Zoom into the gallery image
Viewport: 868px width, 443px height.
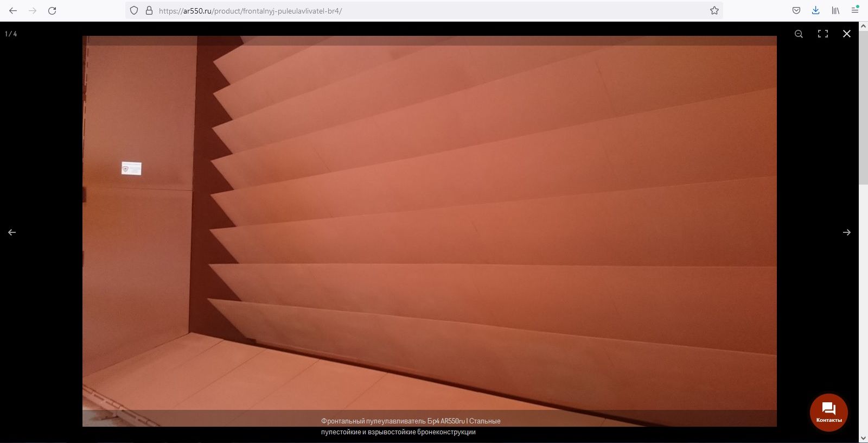pos(799,34)
